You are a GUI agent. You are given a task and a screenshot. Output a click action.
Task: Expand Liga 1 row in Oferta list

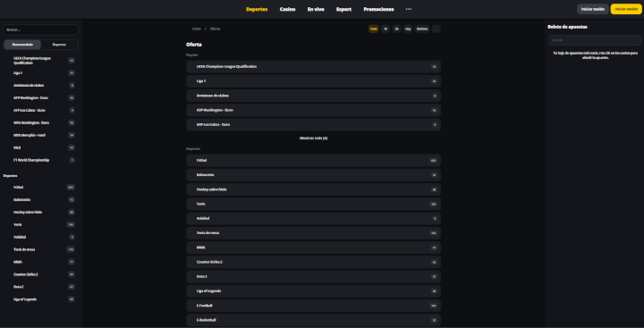[x=313, y=81]
